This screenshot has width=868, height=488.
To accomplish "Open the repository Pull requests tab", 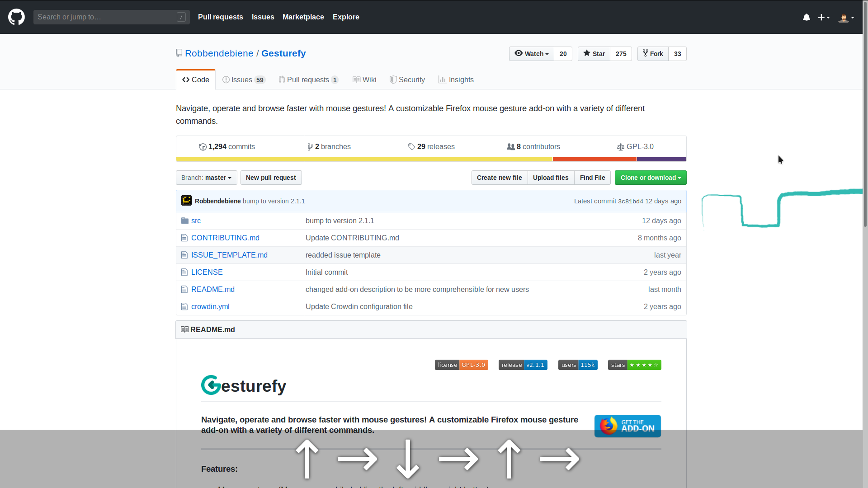I will pyautogui.click(x=308, y=80).
